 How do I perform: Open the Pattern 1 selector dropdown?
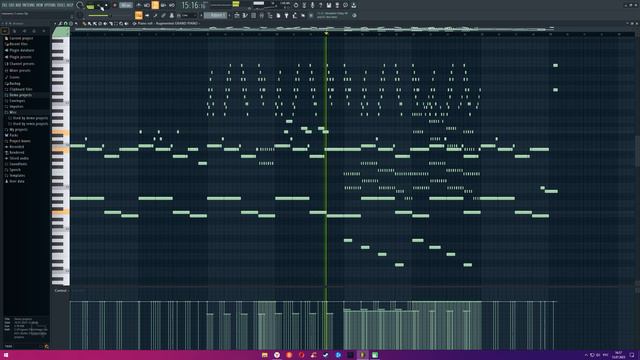215,15
